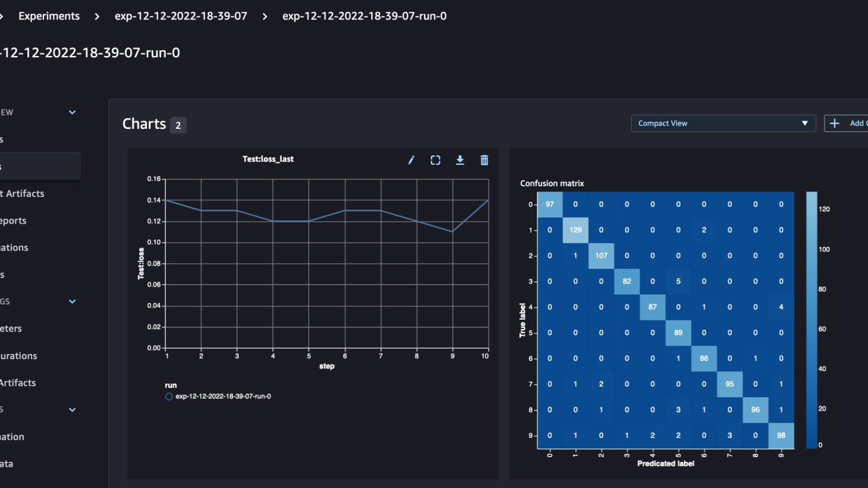
Task: Collapse the second sidebar section chevron
Action: (72, 302)
